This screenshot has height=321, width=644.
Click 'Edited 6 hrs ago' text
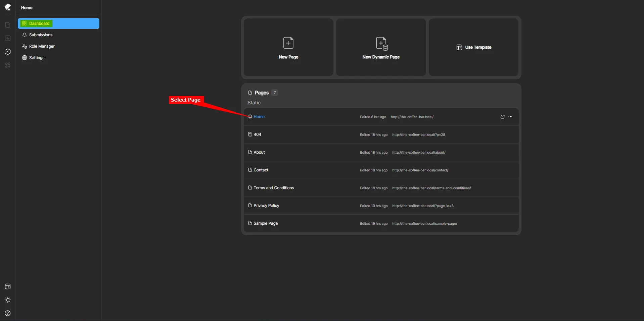(373, 117)
